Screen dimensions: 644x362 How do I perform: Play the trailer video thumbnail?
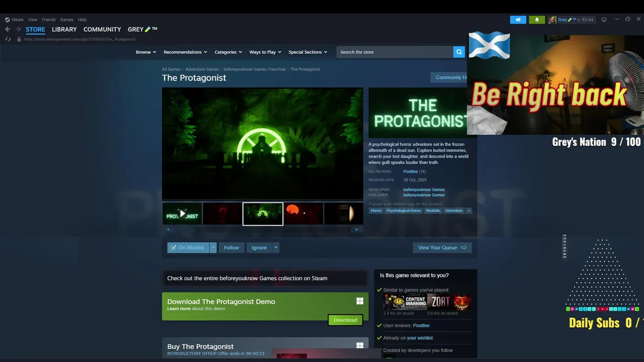coord(182,214)
